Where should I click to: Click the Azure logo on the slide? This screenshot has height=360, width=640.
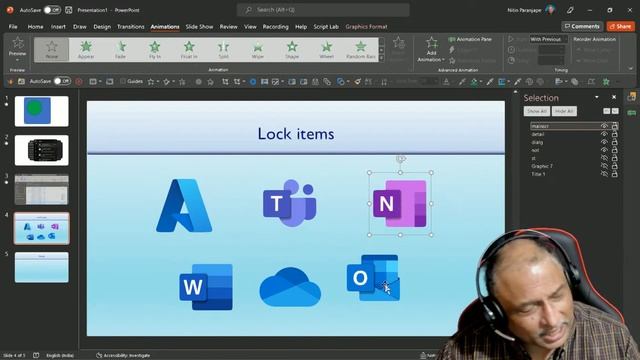click(184, 205)
